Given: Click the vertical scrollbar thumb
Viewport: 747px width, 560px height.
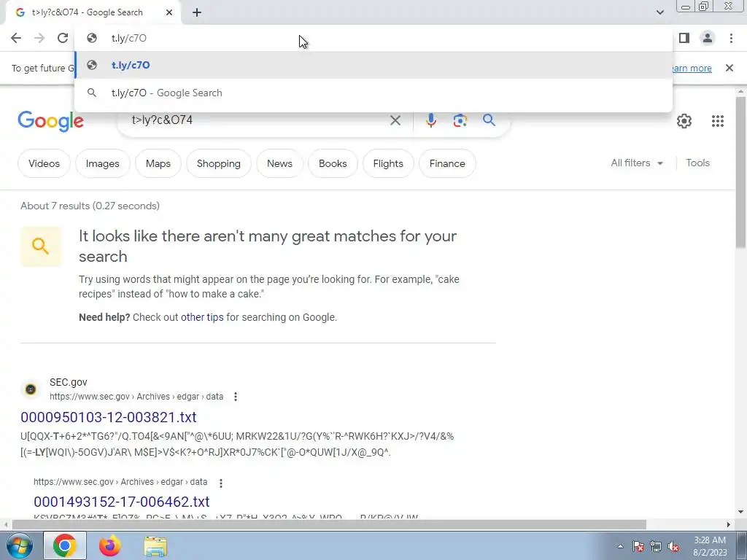Looking at the screenshot, I should (741, 171).
